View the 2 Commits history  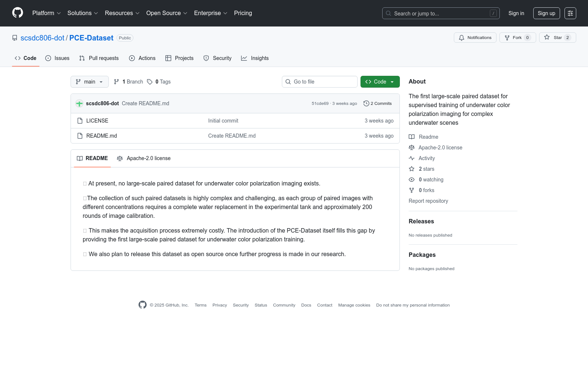(x=377, y=103)
